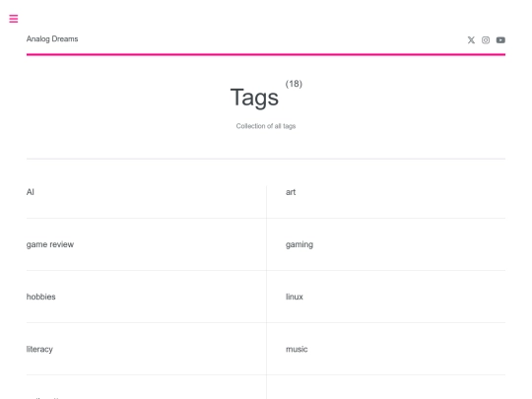
Task: Browse the linux tag
Action: [x=295, y=297]
